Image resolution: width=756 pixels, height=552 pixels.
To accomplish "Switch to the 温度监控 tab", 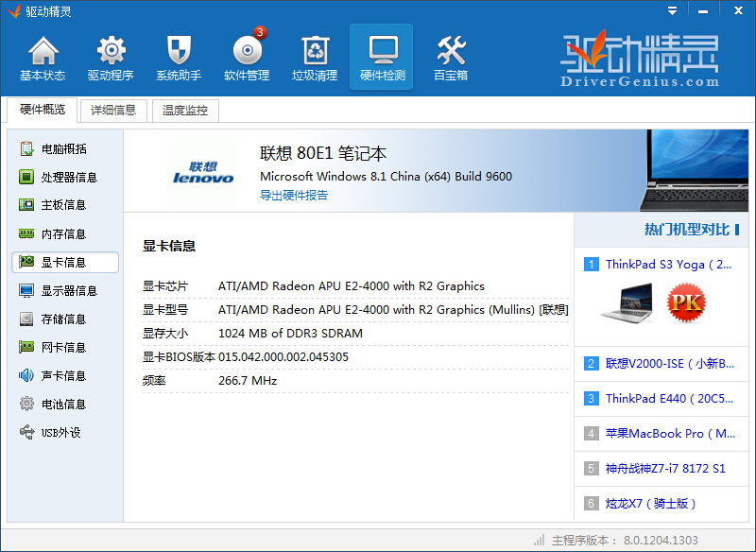I will click(x=185, y=111).
